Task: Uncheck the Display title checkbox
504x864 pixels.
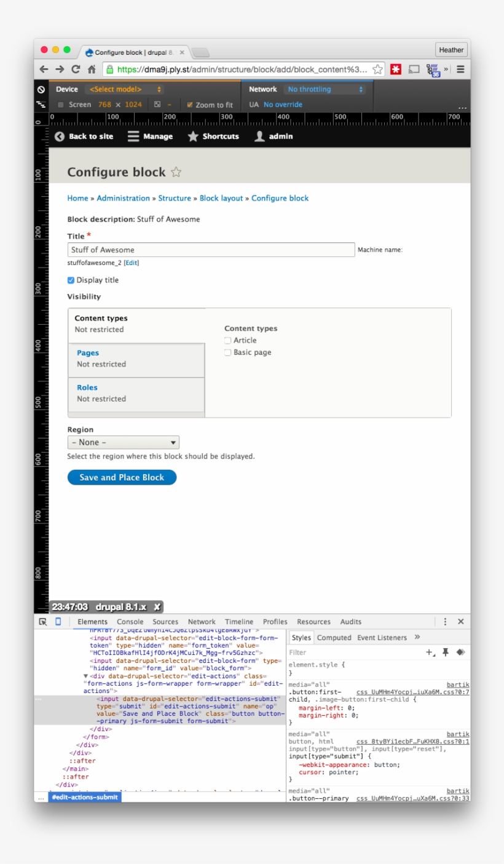Action: pyautogui.click(x=72, y=279)
